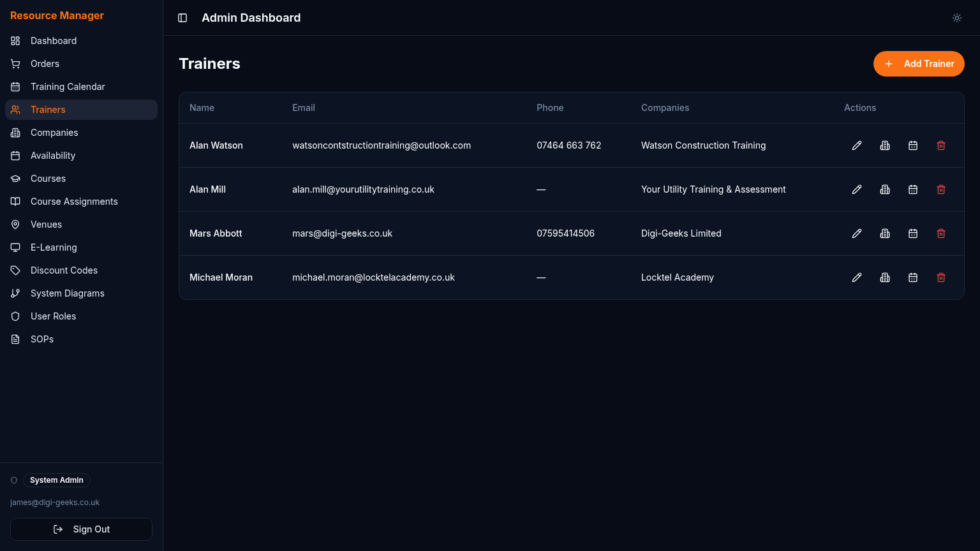The height and width of the screenshot is (551, 980).
Task: Click the Admin Dashboard title
Action: [x=251, y=18]
